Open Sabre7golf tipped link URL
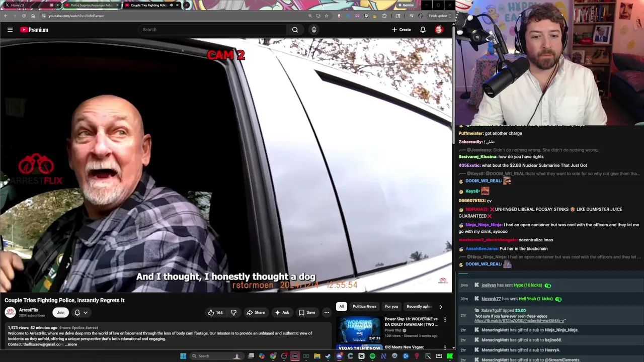Viewport: 644px width, 362px height. [520, 321]
